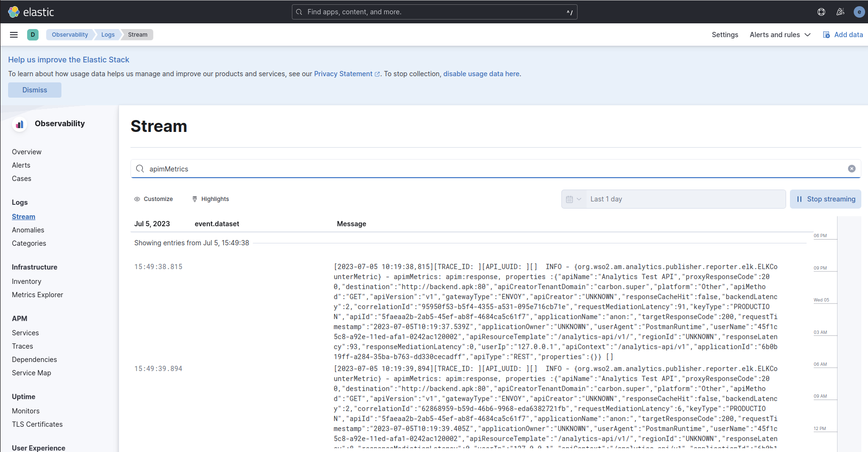
Task: Click the D space avatar
Action: [x=33, y=35]
